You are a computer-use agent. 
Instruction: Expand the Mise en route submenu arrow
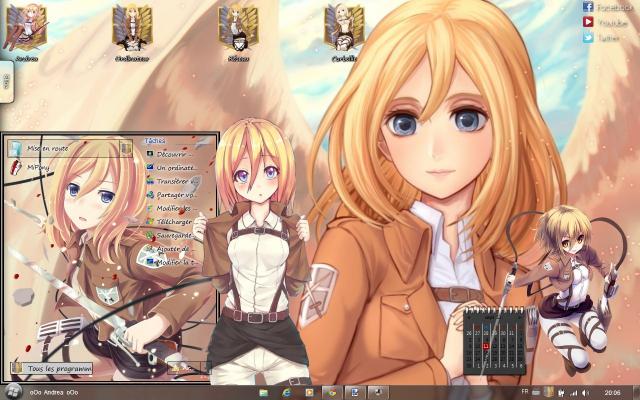(126, 148)
